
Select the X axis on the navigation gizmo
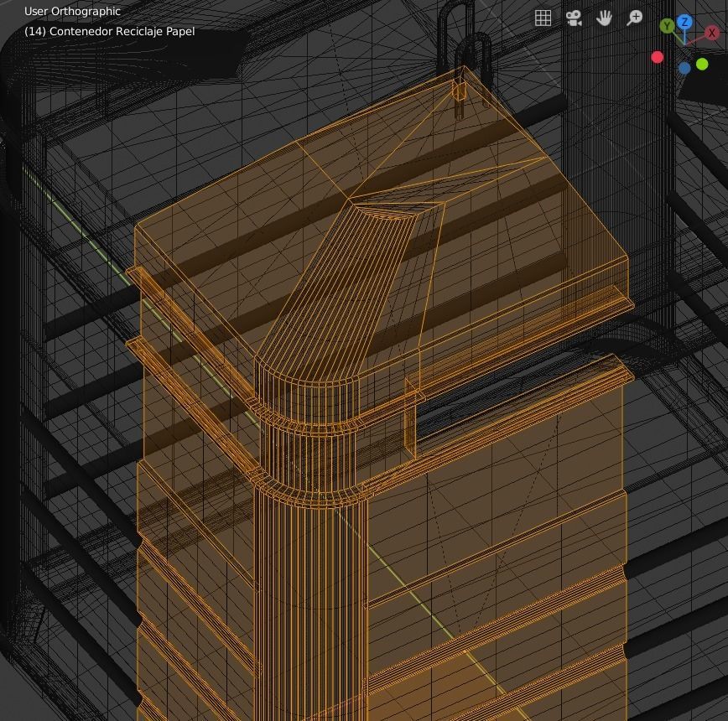(x=712, y=34)
